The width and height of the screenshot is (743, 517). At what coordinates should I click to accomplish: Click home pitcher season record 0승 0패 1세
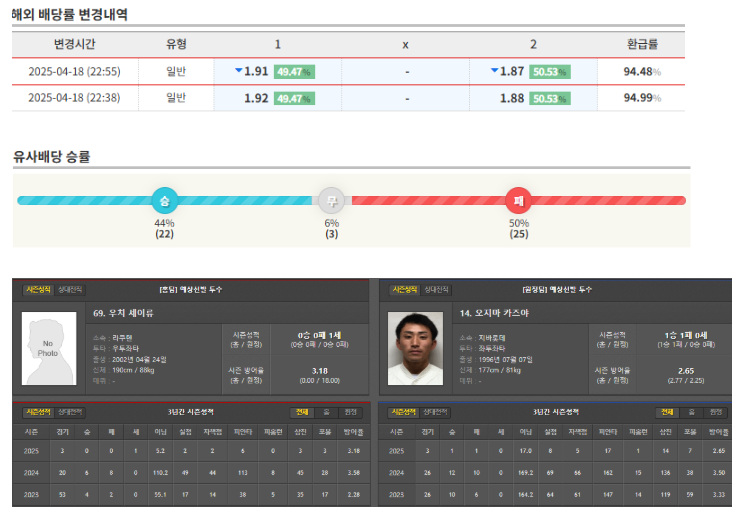[x=319, y=335]
